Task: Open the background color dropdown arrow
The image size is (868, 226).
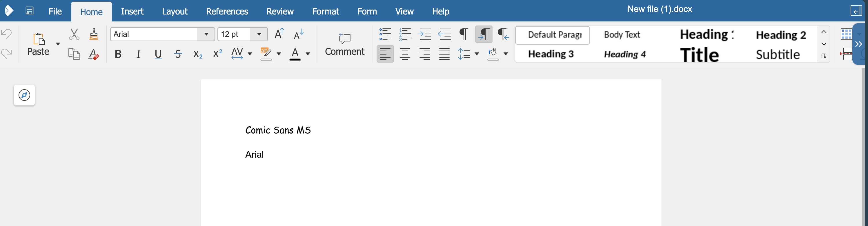Action: tap(505, 54)
